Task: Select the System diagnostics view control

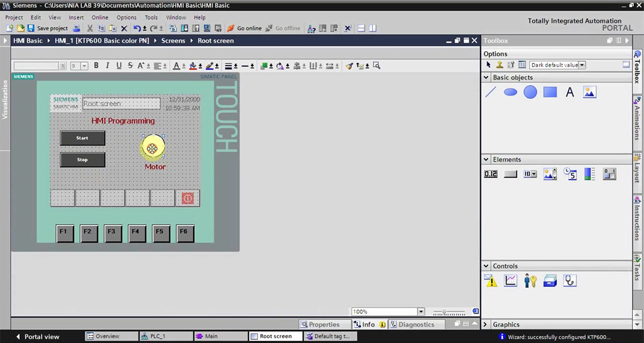Action: tap(570, 280)
